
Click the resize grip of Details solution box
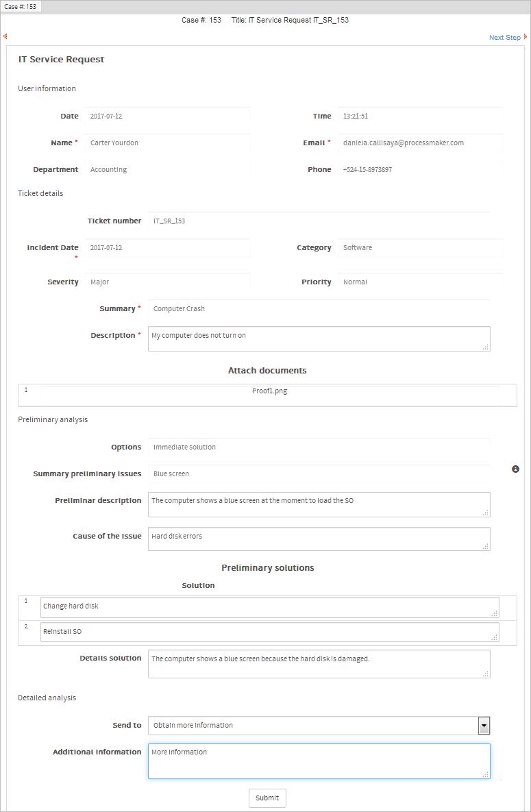[x=485, y=673]
